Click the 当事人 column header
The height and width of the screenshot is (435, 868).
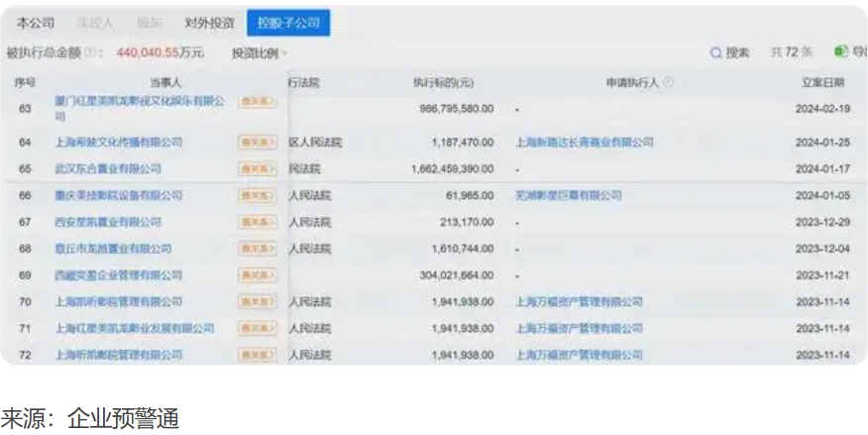coord(165,82)
